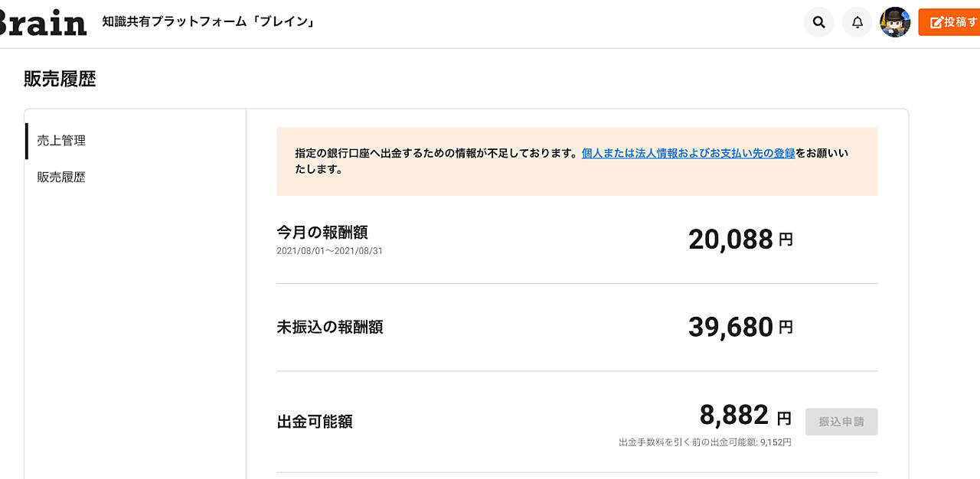Click the 2021/08/01〜2021/08/31 date range
The height and width of the screenshot is (479, 980).
click(329, 251)
